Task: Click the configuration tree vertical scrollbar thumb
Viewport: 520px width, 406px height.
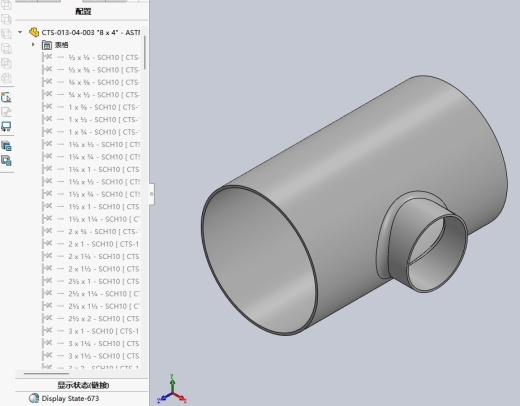Action: click(x=145, y=53)
